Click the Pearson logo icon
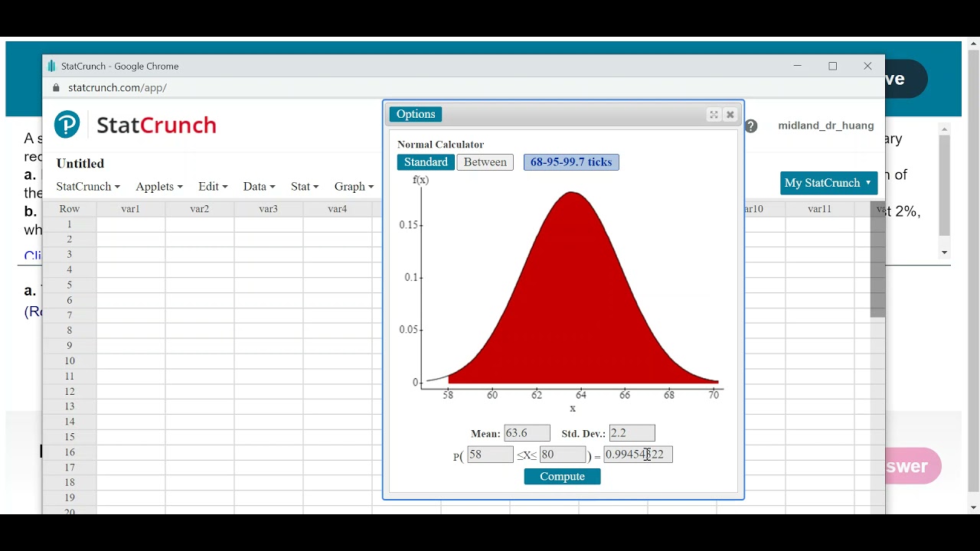 click(x=67, y=125)
